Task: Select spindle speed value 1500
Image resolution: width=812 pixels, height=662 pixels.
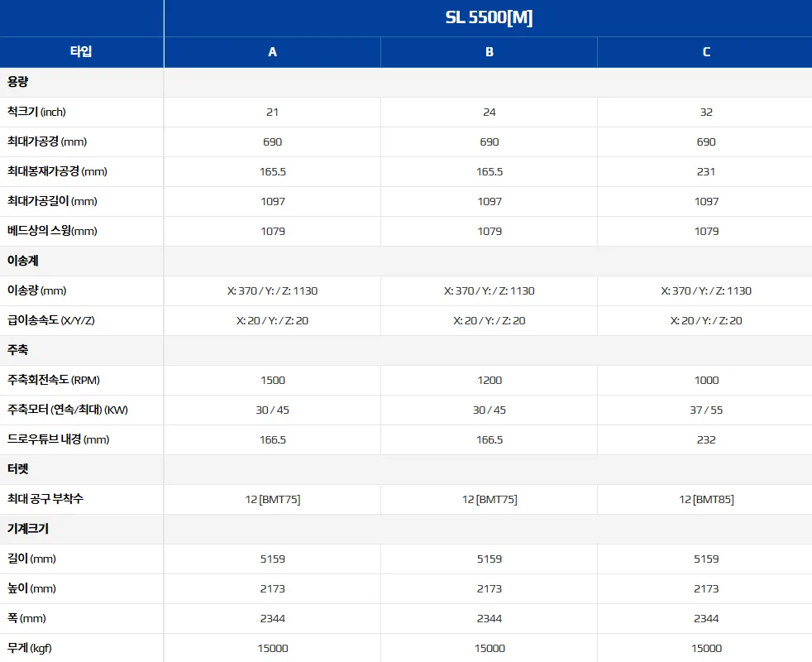Action: point(272,380)
